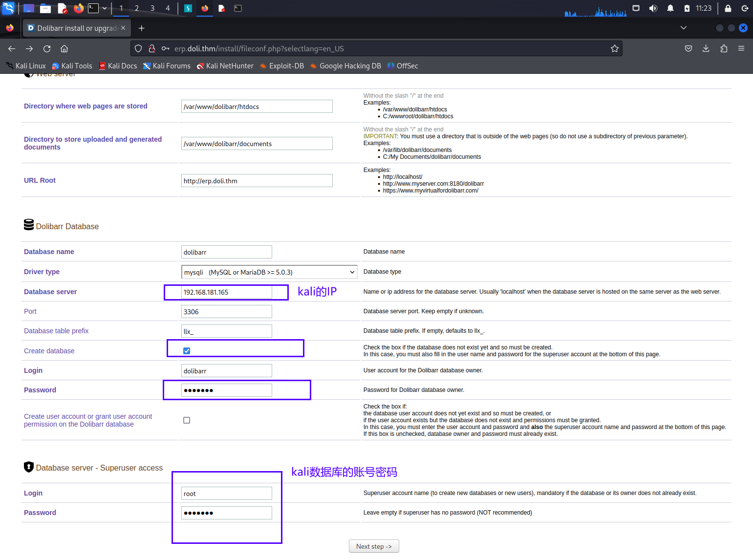Check the Create user account checkbox
Image resolution: width=753 pixels, height=560 pixels.
(x=187, y=420)
